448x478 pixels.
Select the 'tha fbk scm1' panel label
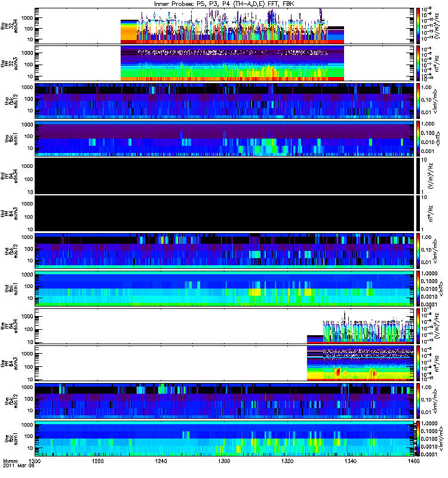[11, 139]
